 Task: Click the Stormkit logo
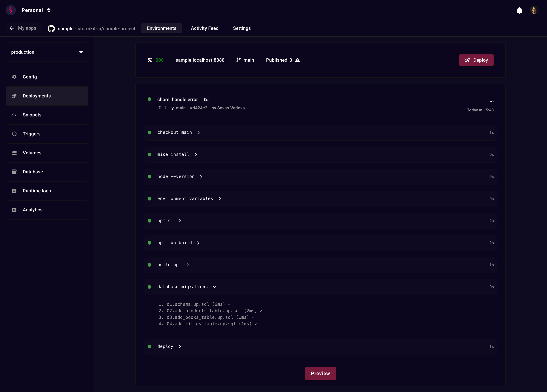[x=11, y=10]
